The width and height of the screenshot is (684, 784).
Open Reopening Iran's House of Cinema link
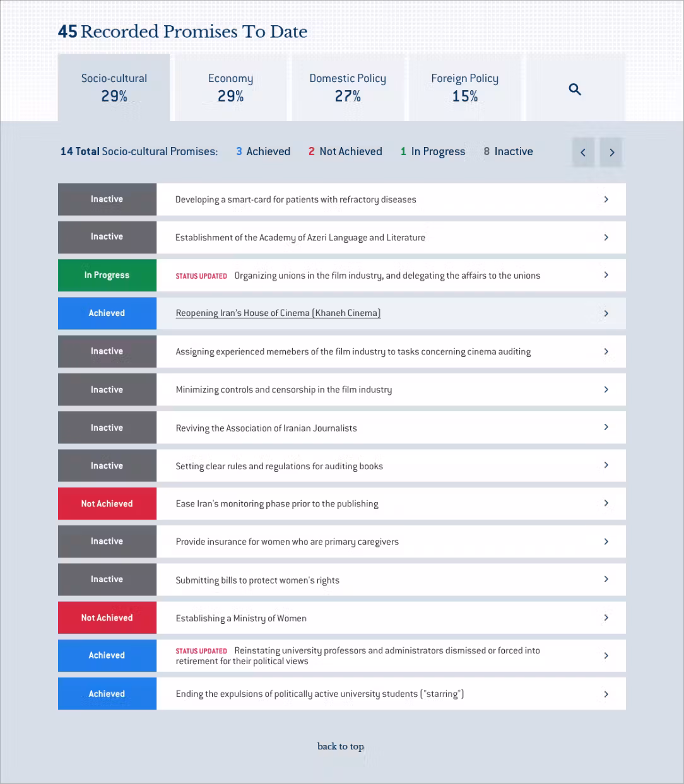278,313
